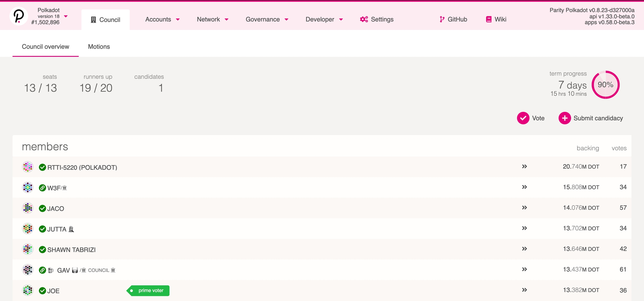The height and width of the screenshot is (301, 644).
Task: Click the Submit candidacy plus icon
Action: (x=564, y=118)
